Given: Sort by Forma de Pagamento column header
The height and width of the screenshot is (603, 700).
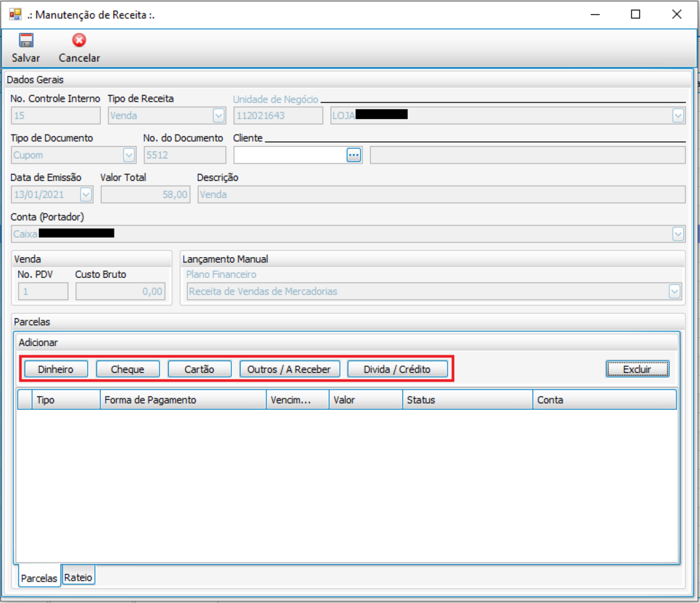Looking at the screenshot, I should [183, 400].
